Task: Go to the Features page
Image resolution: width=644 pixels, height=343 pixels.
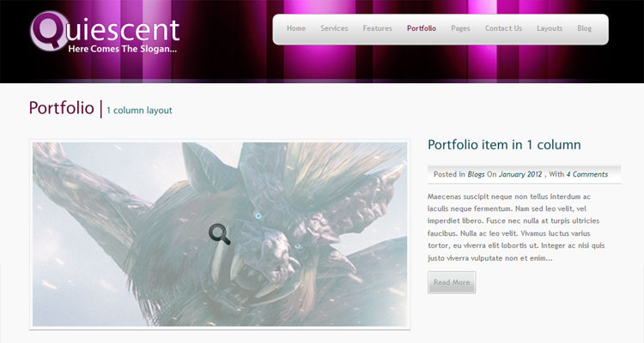Action: 378,28
